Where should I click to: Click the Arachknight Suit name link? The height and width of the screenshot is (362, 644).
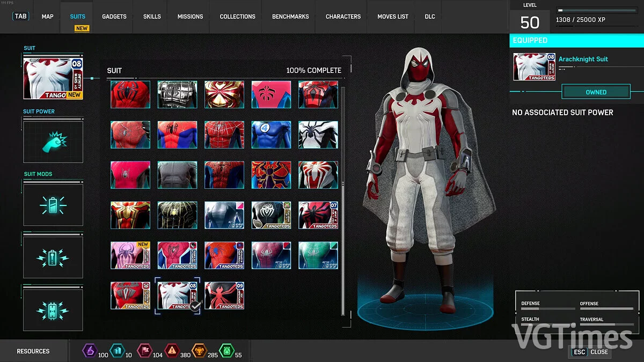click(583, 59)
